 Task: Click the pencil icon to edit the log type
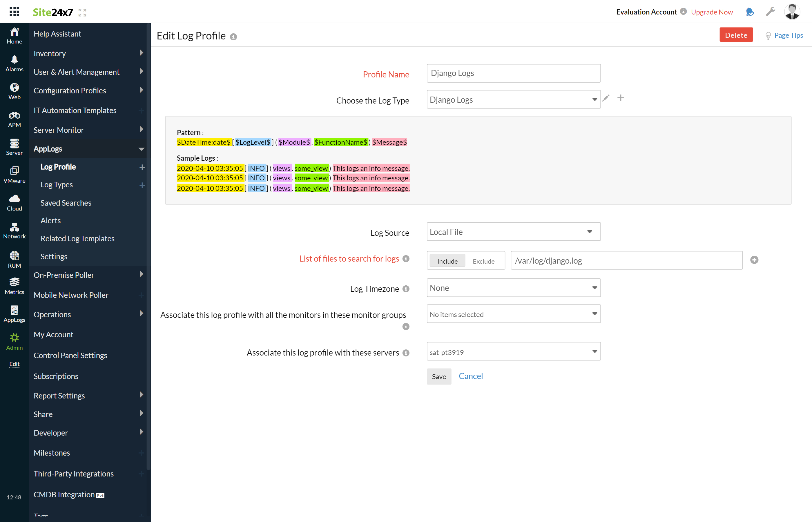click(x=606, y=98)
